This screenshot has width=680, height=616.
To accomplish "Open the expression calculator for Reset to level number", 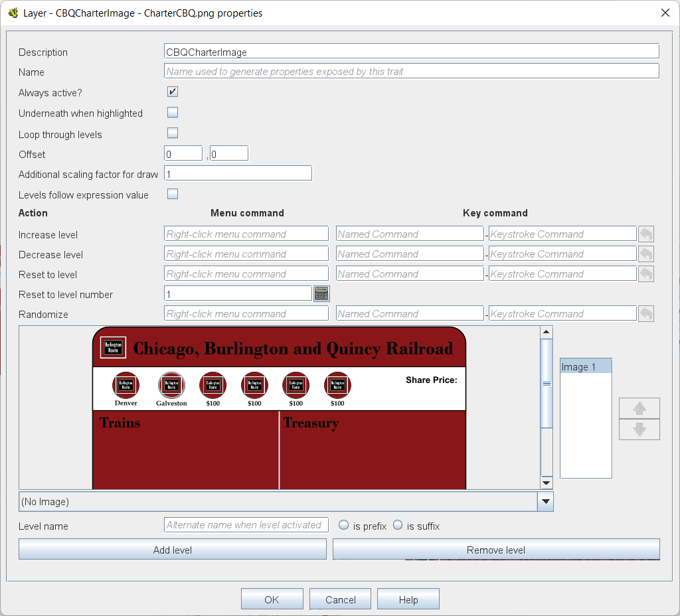I will click(x=321, y=294).
